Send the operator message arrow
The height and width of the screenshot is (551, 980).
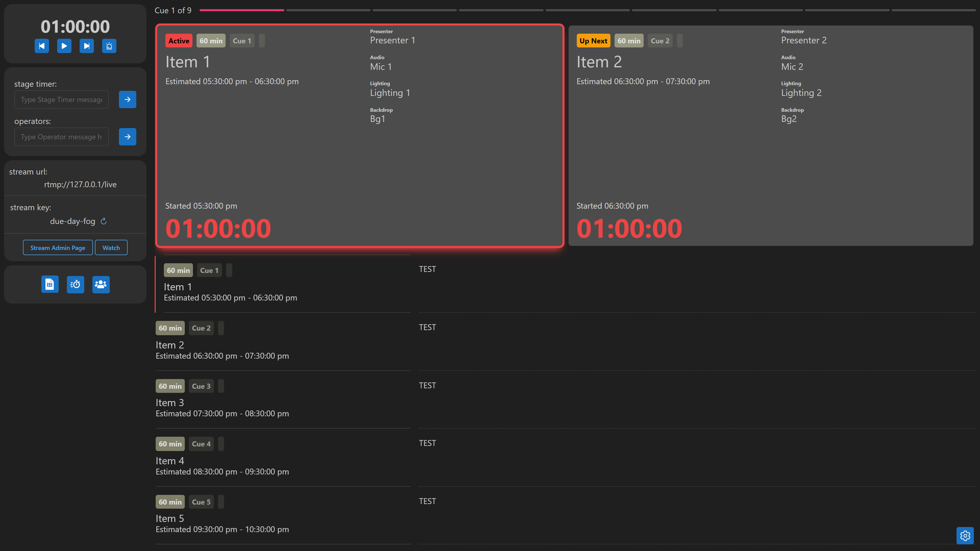[127, 137]
